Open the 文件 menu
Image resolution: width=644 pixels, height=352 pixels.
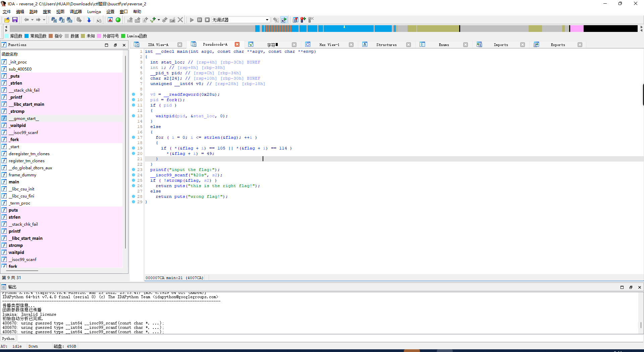(x=7, y=11)
